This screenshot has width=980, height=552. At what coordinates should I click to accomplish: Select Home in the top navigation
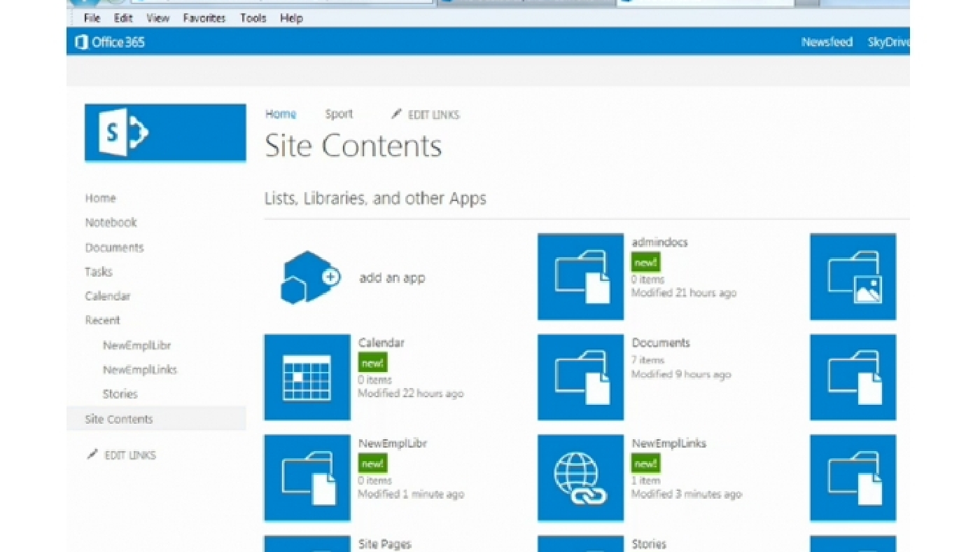coord(280,113)
